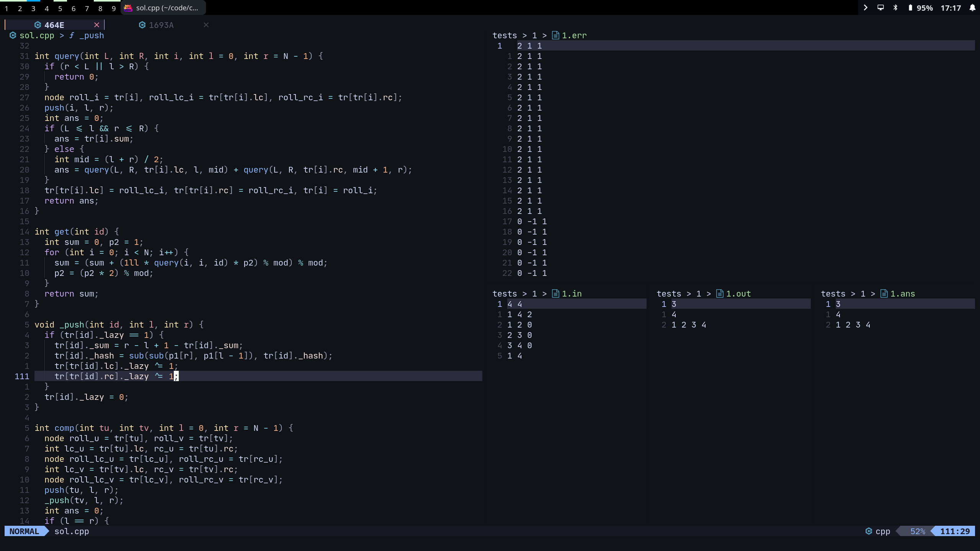980x551 pixels.
Task: Click the first '0 -1 1' line in 1.err
Action: point(532,221)
